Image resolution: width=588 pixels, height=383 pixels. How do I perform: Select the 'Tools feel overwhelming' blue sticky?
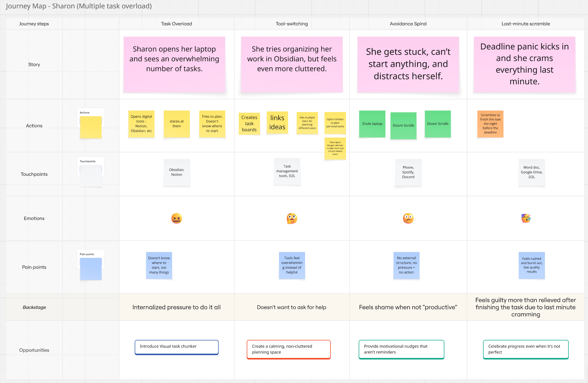[x=292, y=265]
